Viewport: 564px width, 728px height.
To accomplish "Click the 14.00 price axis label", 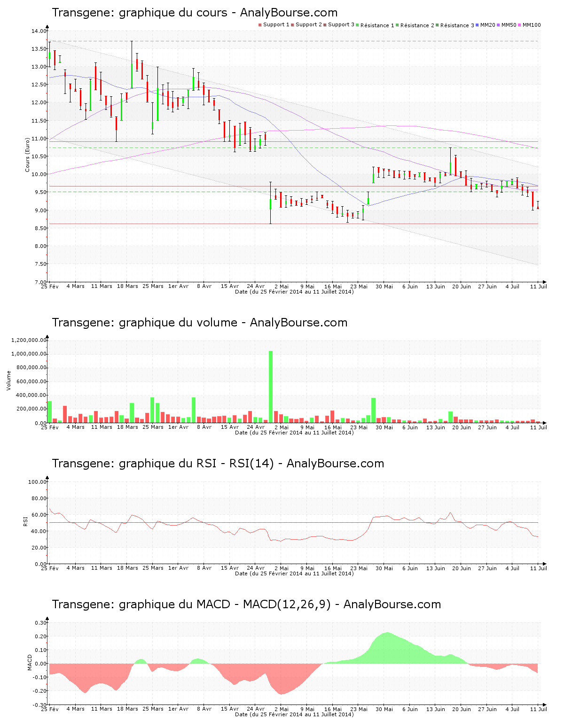I will (x=39, y=31).
